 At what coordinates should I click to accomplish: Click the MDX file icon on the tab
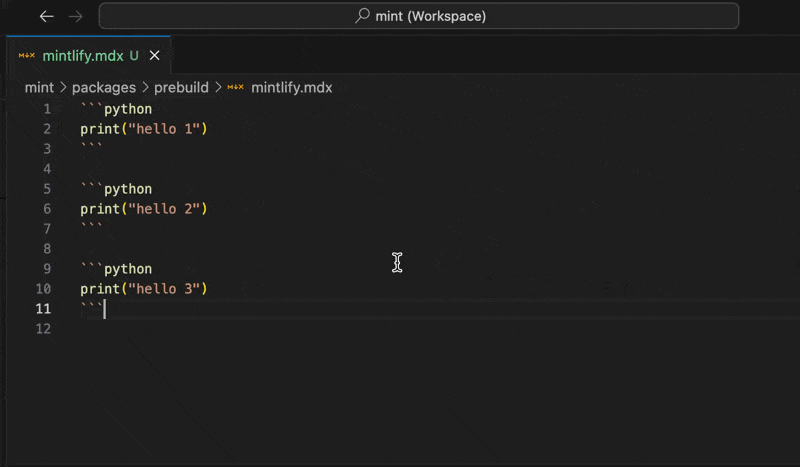pyautogui.click(x=27, y=55)
